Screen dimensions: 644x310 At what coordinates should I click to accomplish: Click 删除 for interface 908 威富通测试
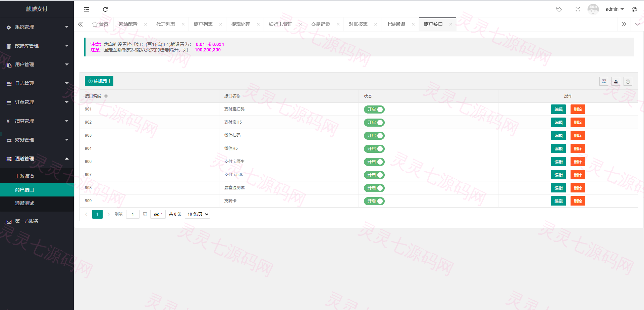[x=578, y=188]
